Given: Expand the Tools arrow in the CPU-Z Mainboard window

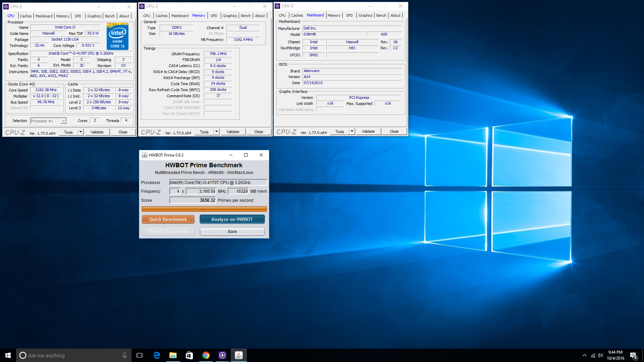Looking at the screenshot, I should pyautogui.click(x=352, y=131).
